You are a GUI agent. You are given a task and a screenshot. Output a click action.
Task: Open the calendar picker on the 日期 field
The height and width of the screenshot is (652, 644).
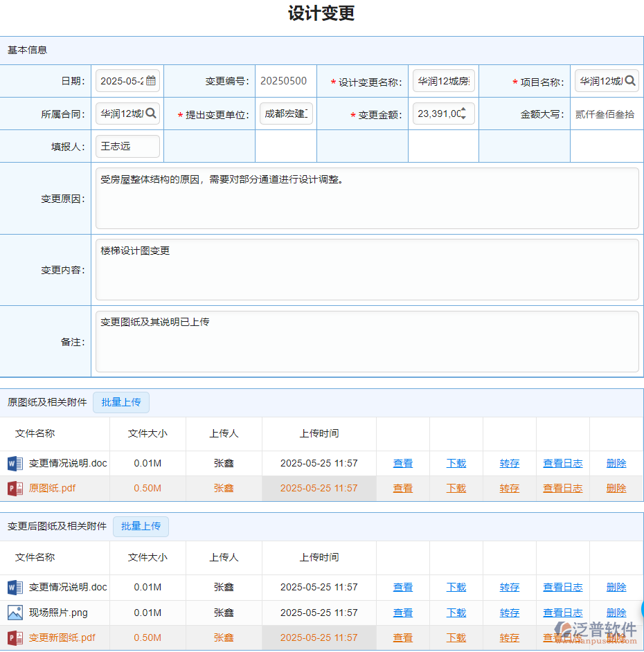click(152, 80)
